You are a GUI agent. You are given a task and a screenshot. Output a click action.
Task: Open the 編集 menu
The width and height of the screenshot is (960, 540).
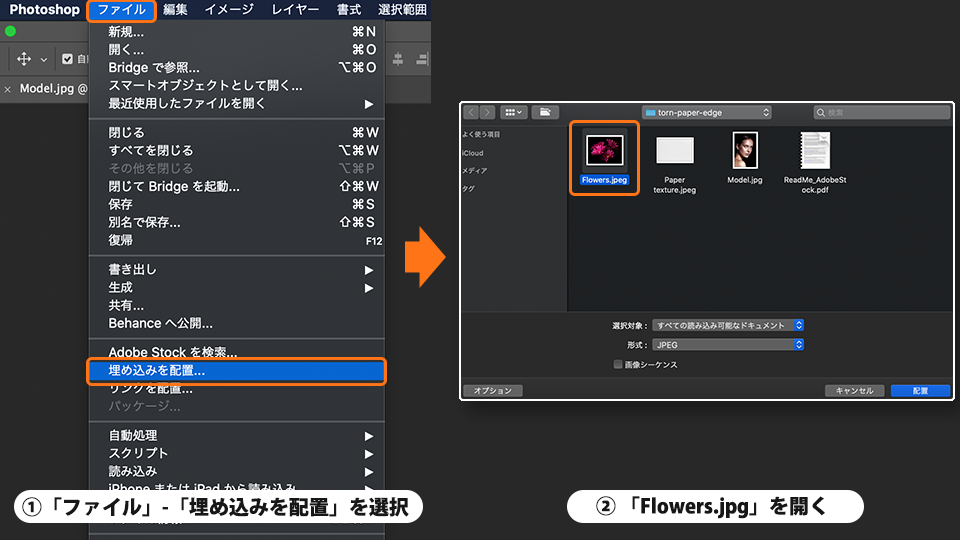175,10
